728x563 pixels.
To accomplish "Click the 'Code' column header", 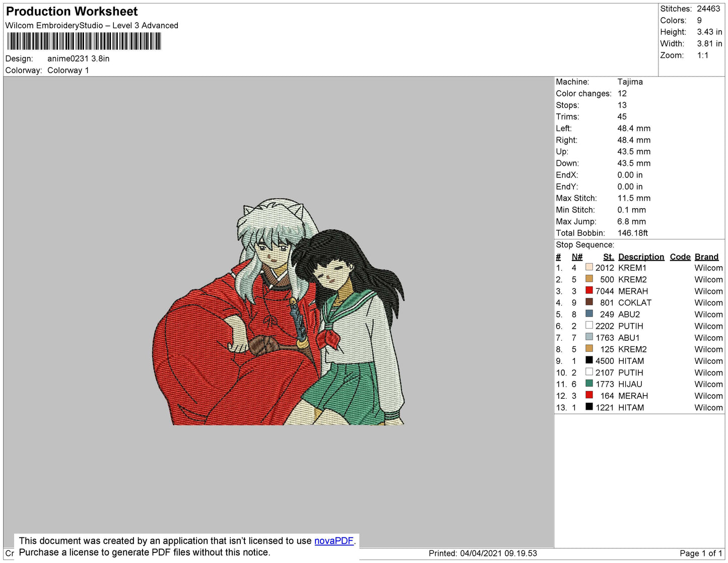I will tap(680, 257).
